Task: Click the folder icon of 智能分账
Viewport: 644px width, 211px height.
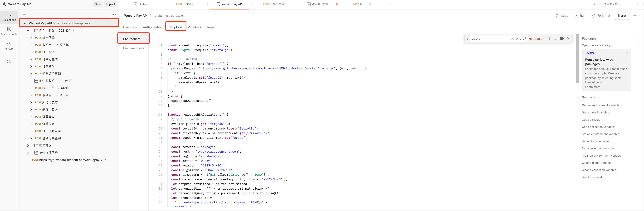Action: [x=36, y=146]
